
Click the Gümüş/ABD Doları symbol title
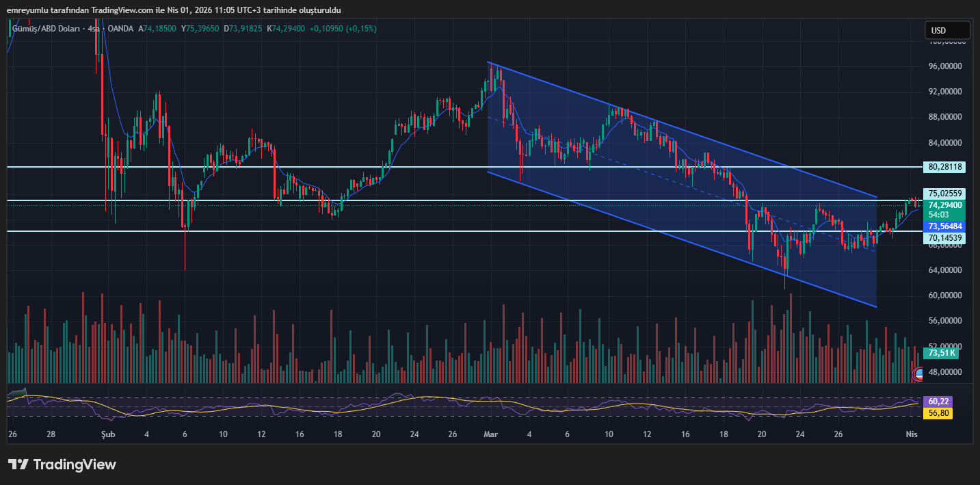pos(45,29)
